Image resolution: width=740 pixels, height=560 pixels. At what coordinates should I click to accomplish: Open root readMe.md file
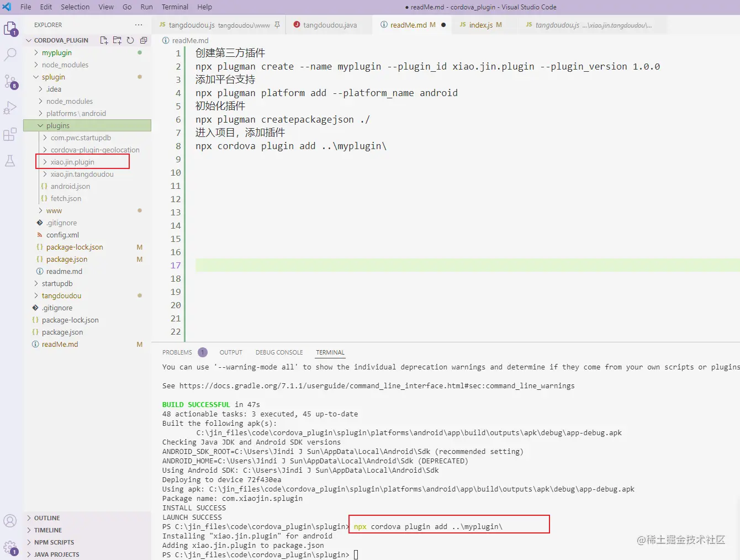coord(87,344)
